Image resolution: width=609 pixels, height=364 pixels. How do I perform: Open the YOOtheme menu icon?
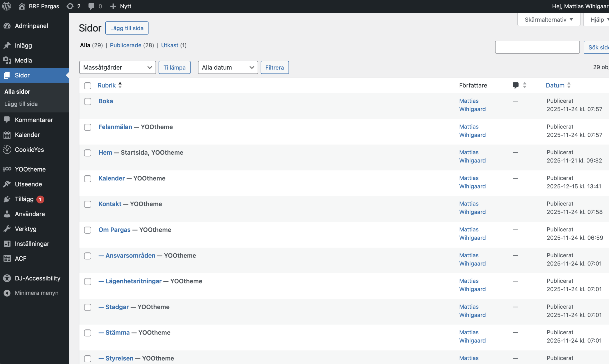[7, 169]
